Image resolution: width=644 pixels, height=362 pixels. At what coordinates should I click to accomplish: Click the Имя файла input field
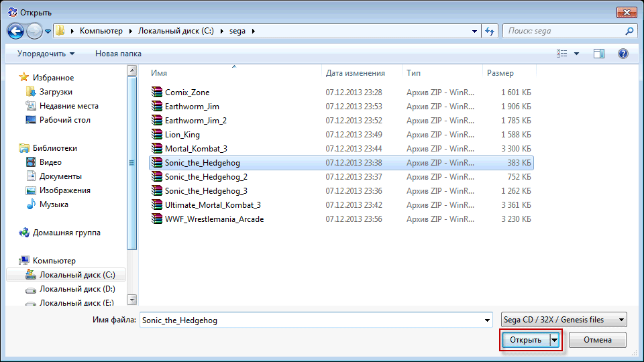coord(315,320)
